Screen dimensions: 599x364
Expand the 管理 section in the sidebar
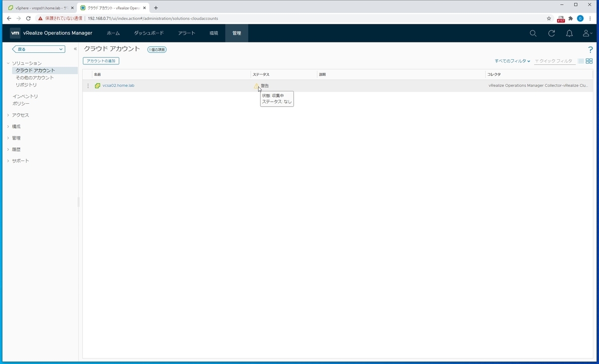(x=8, y=138)
